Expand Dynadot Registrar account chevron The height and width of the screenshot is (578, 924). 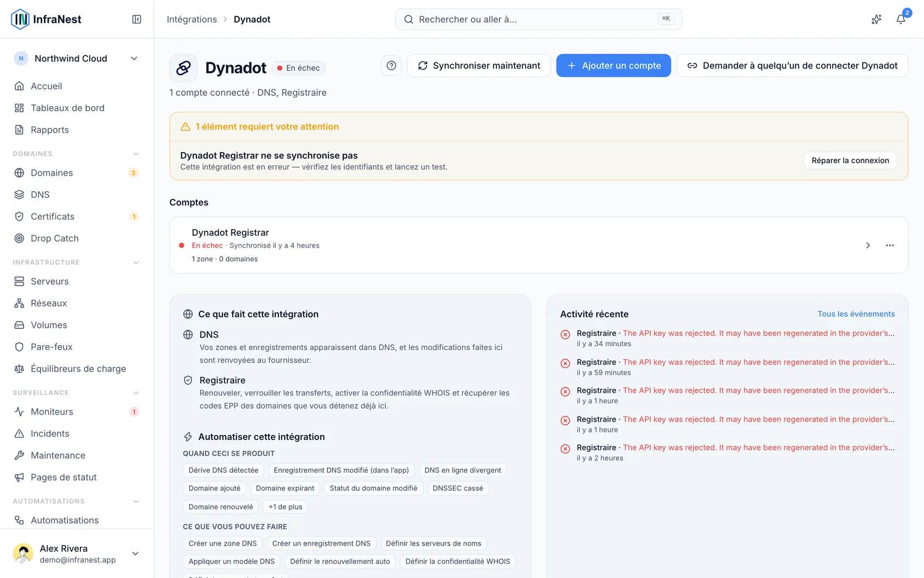(x=868, y=245)
